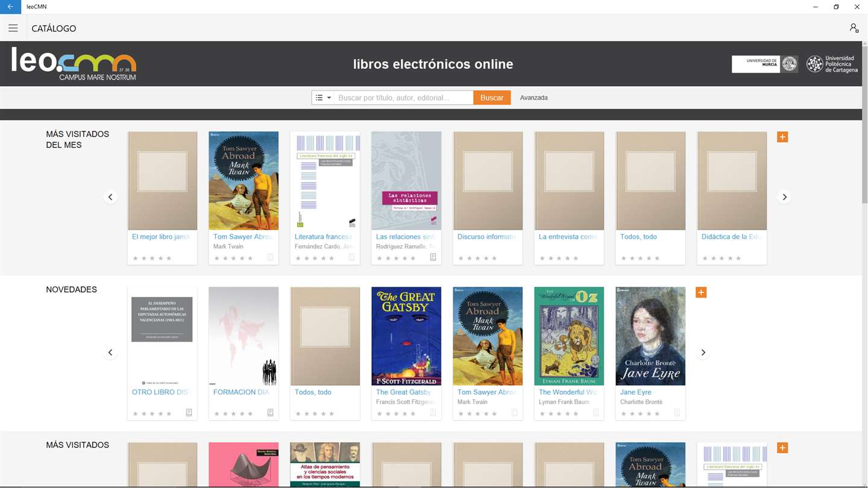Click document icon on Las relaciones sintácticas card
868x488 pixels.
[x=433, y=257]
